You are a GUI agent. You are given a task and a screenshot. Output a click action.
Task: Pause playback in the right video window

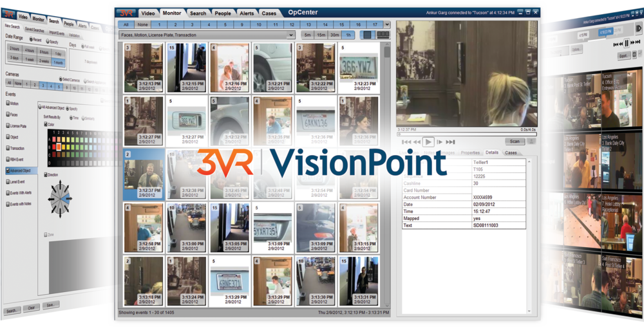[627, 42]
